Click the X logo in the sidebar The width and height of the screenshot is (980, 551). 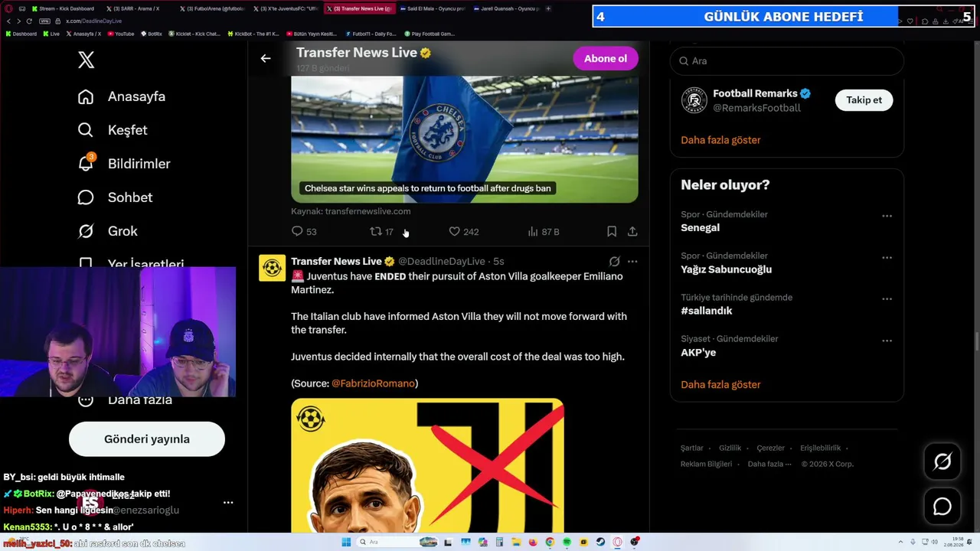pos(86,60)
